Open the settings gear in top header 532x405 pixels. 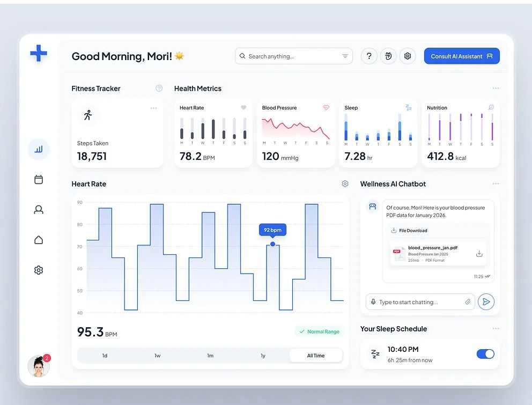coord(408,56)
